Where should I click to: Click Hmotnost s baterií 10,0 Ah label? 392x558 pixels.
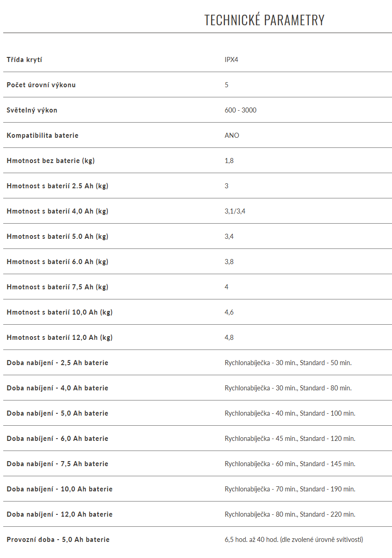pyautogui.click(x=60, y=312)
